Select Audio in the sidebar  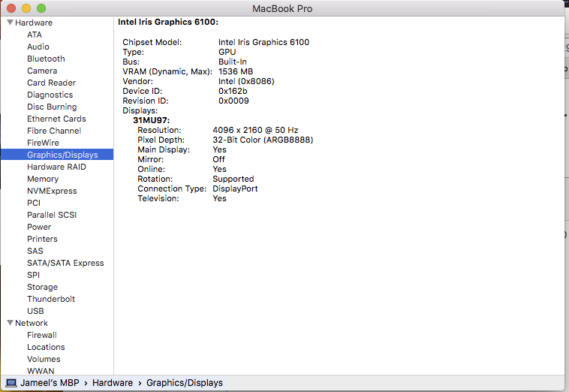[38, 47]
